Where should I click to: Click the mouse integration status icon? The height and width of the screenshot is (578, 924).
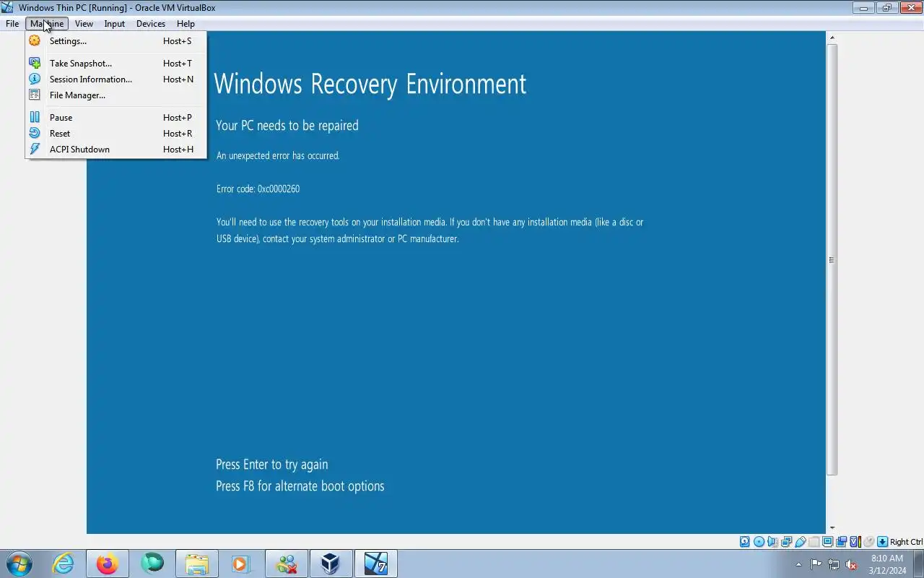click(868, 542)
